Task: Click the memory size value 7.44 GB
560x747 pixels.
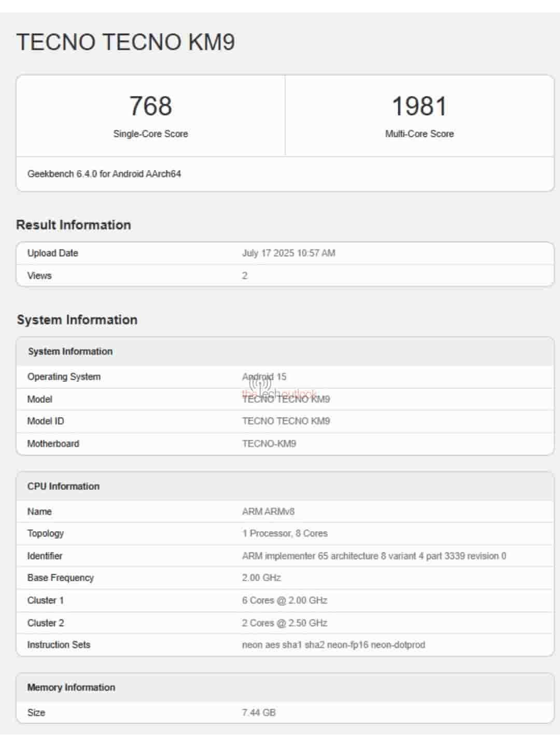Action: (259, 713)
